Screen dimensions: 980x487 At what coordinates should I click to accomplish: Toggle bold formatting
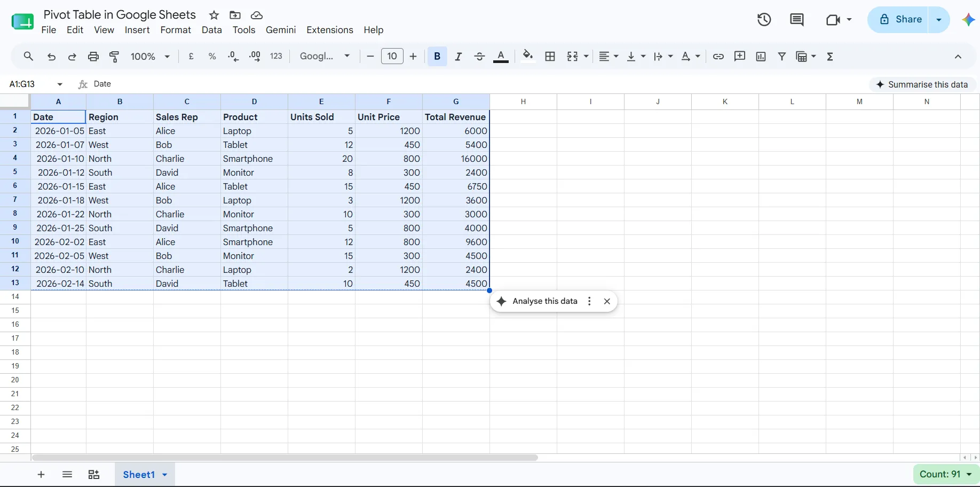[437, 56]
